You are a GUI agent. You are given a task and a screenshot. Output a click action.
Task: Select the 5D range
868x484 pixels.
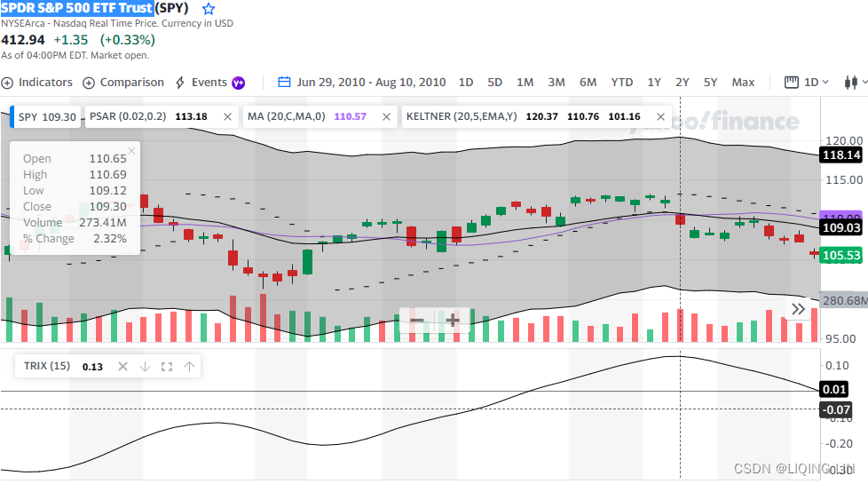point(494,83)
